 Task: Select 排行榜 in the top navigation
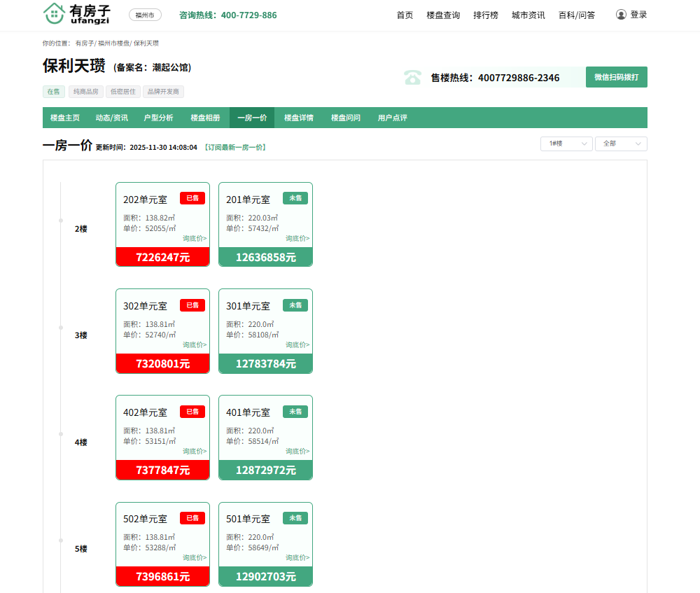(x=485, y=15)
